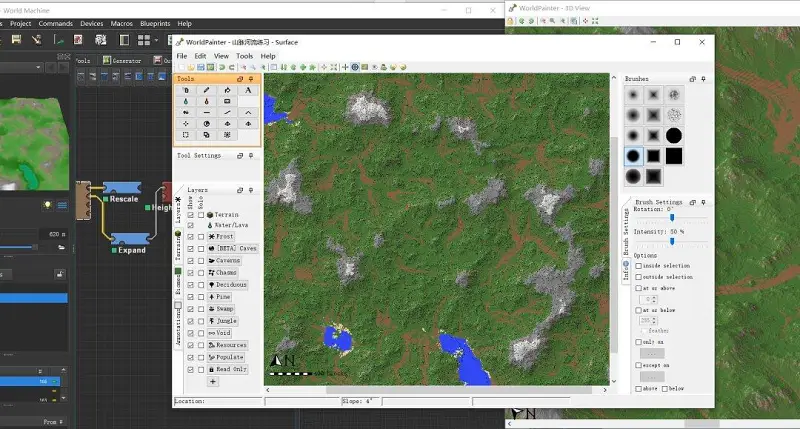This screenshot has height=429, width=800.
Task: Select the Populate layer button
Action: pyautogui.click(x=226, y=358)
